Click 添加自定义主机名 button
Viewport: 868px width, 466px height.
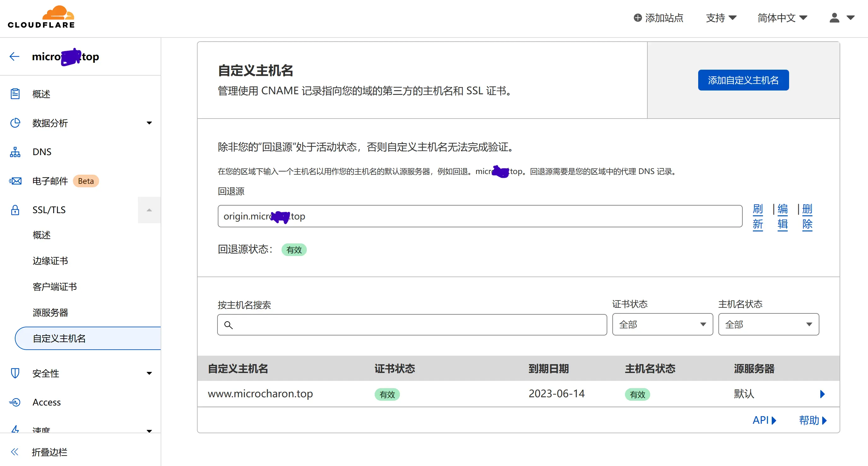pyautogui.click(x=744, y=80)
